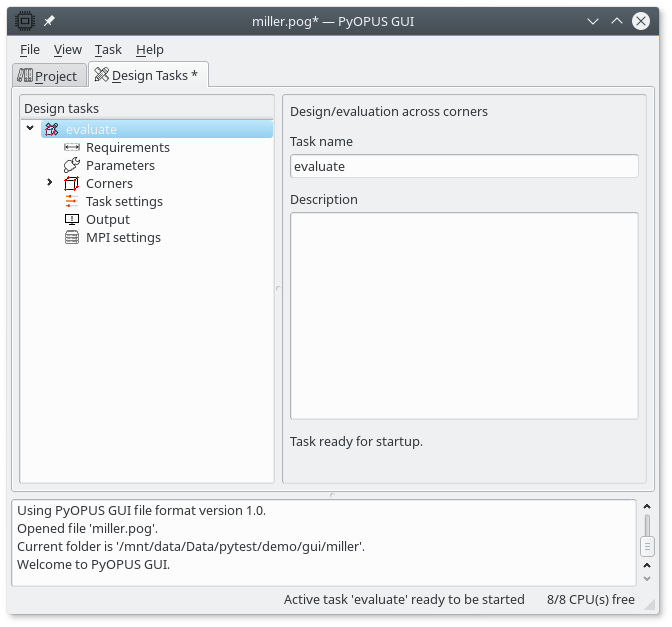Click the Requirements ruler icon
The width and height of the screenshot is (672, 627).
click(71, 148)
